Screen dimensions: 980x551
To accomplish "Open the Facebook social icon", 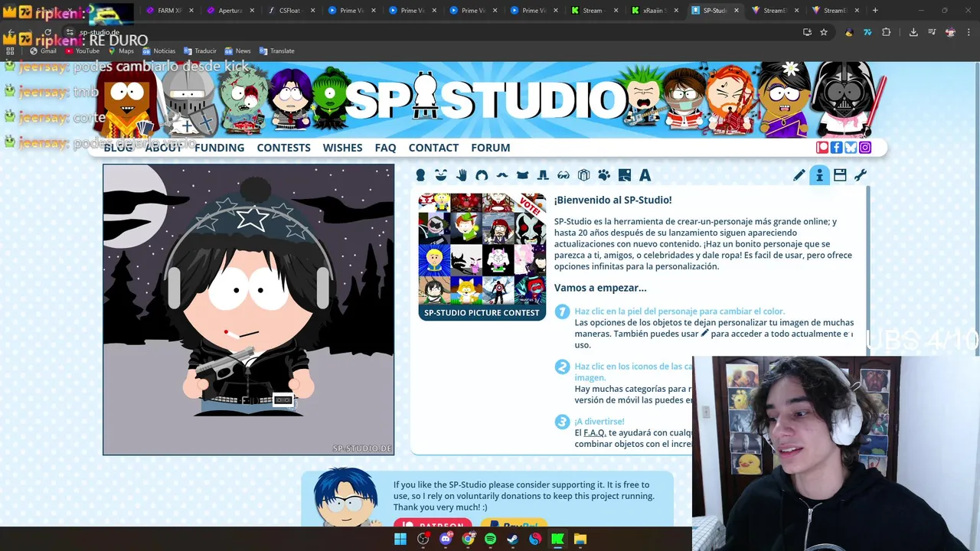I will pyautogui.click(x=836, y=148).
